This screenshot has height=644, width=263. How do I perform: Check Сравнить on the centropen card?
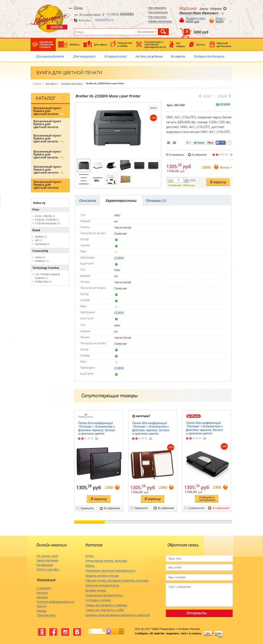(132, 508)
